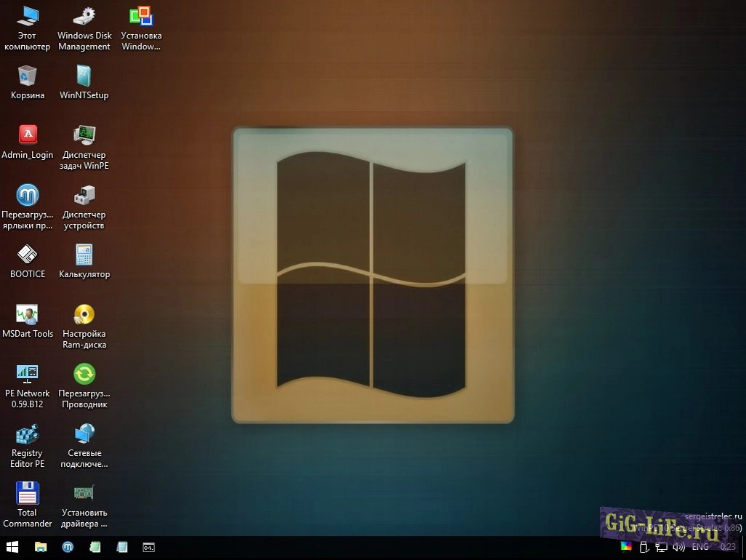Open Command Prompt from the taskbar
Viewport: 746px width, 560px height.
pyautogui.click(x=148, y=546)
